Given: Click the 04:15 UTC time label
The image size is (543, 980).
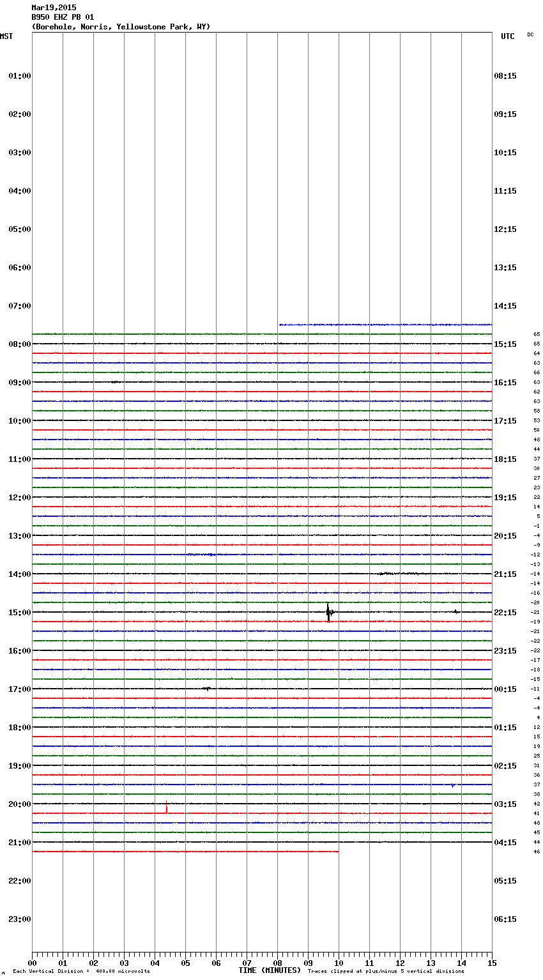Looking at the screenshot, I should click(505, 843).
